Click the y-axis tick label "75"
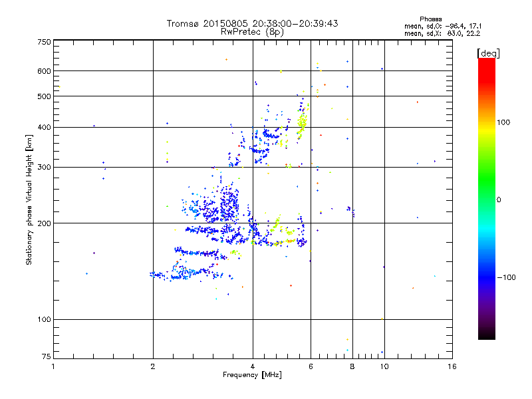Image resolution: width=532 pixels, height=399 pixels. [x=47, y=356]
